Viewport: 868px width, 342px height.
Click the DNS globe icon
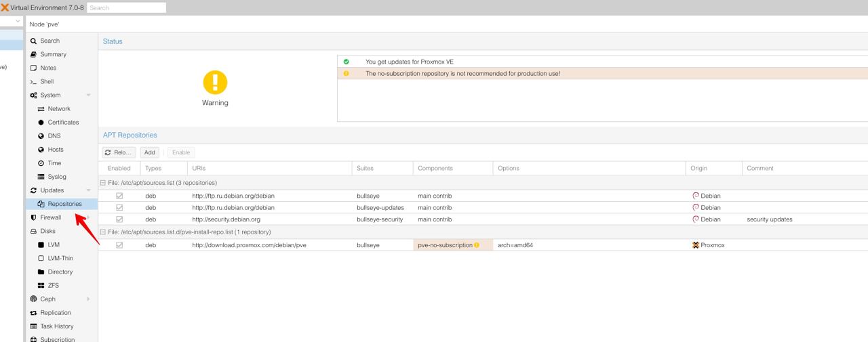coord(41,136)
